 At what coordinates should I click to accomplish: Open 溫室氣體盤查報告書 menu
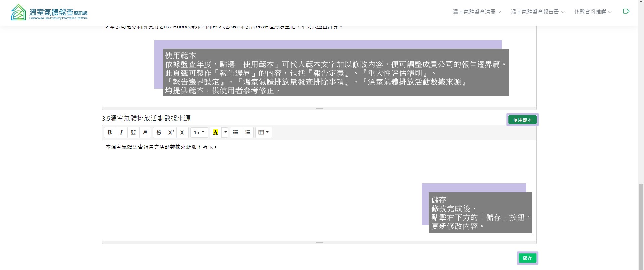[537, 12]
